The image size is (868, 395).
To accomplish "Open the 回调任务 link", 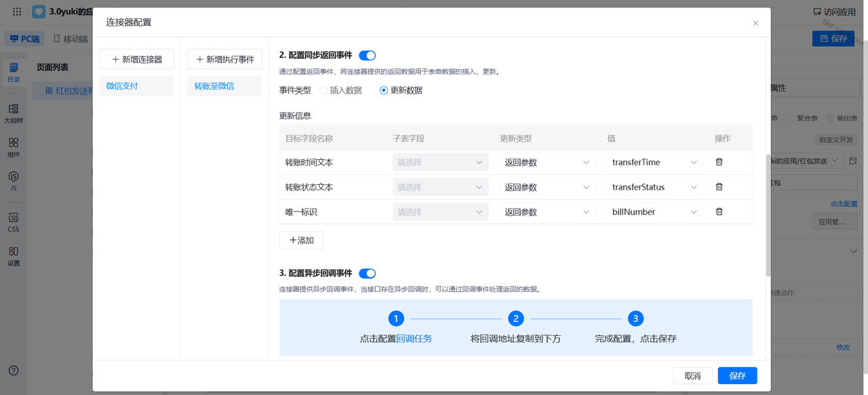I will (414, 339).
